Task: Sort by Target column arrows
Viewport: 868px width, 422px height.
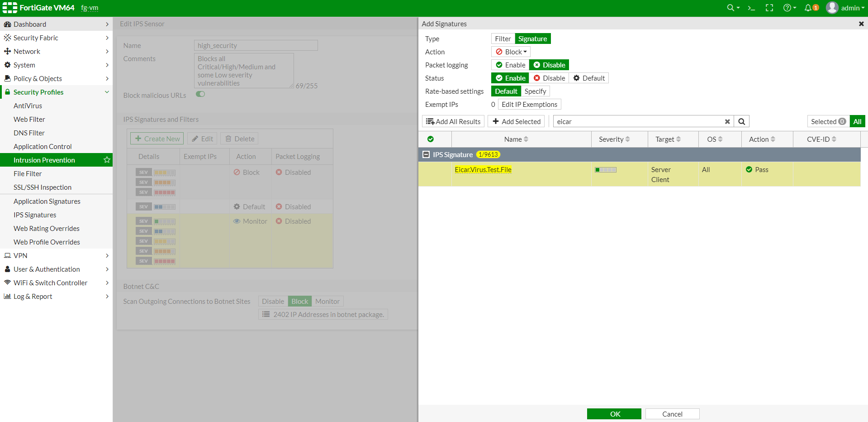Action: coord(678,139)
